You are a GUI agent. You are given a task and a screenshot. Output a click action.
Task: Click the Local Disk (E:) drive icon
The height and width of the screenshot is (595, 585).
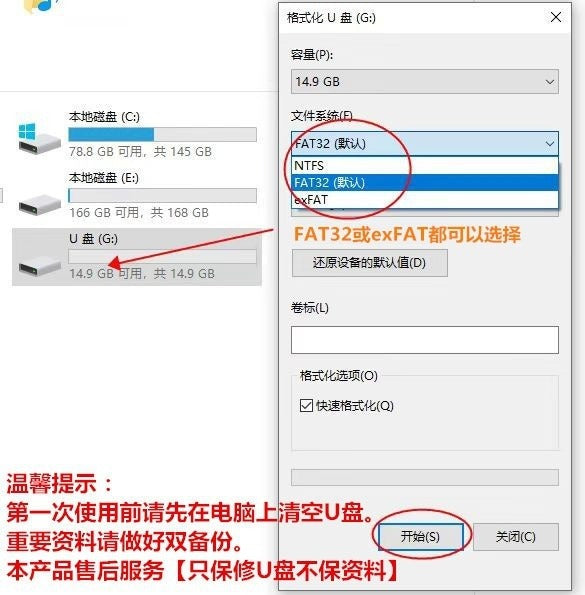pos(39,204)
